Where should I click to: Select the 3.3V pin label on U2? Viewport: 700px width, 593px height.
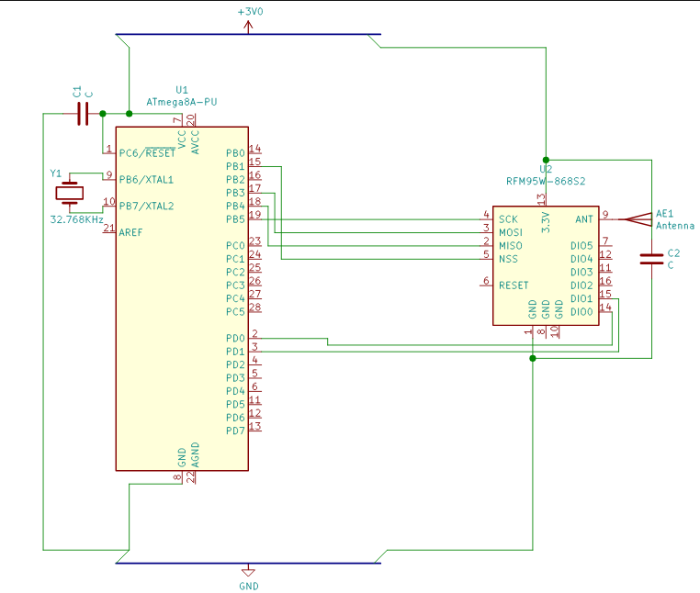[546, 222]
